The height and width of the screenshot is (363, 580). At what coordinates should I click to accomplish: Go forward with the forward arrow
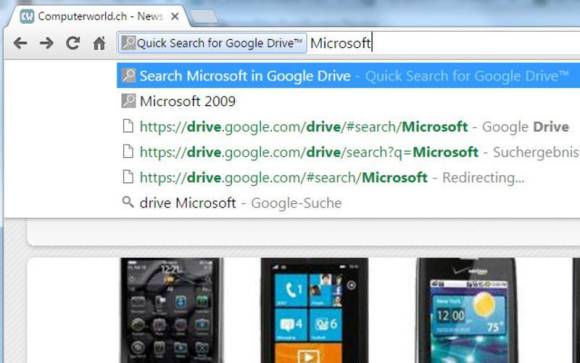tap(47, 43)
